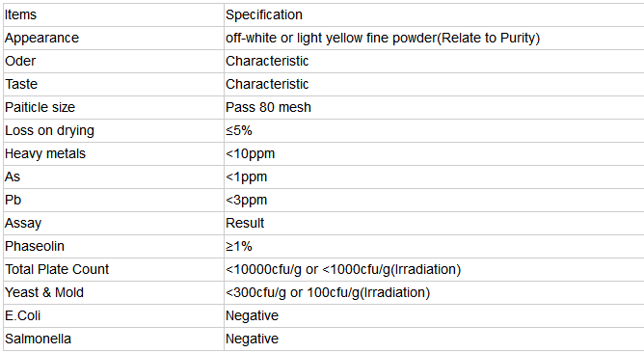Image resolution: width=644 pixels, height=353 pixels.
Task: Click the Items header cell
Action: pos(114,14)
